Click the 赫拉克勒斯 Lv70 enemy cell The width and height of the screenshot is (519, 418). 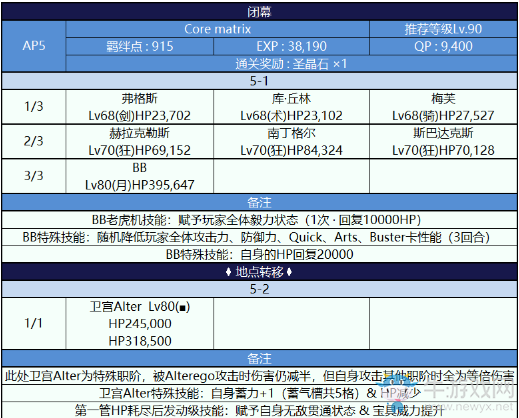140,142
